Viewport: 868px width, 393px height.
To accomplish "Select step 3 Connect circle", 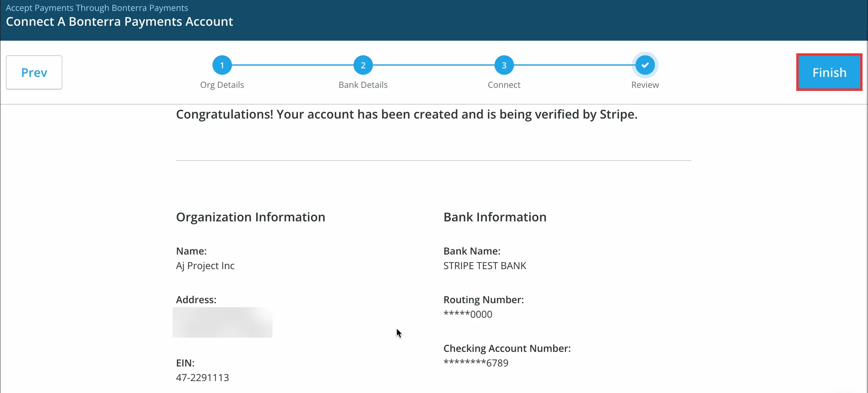I will coord(504,65).
